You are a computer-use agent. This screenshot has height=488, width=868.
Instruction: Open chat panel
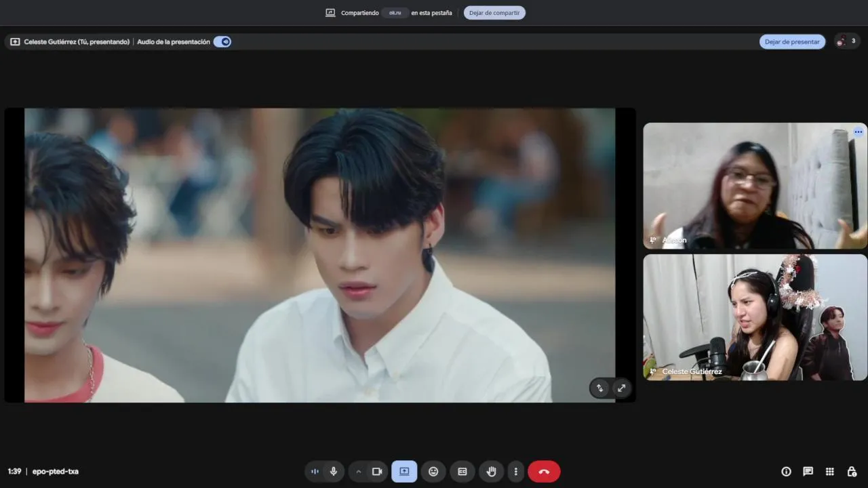(x=808, y=472)
